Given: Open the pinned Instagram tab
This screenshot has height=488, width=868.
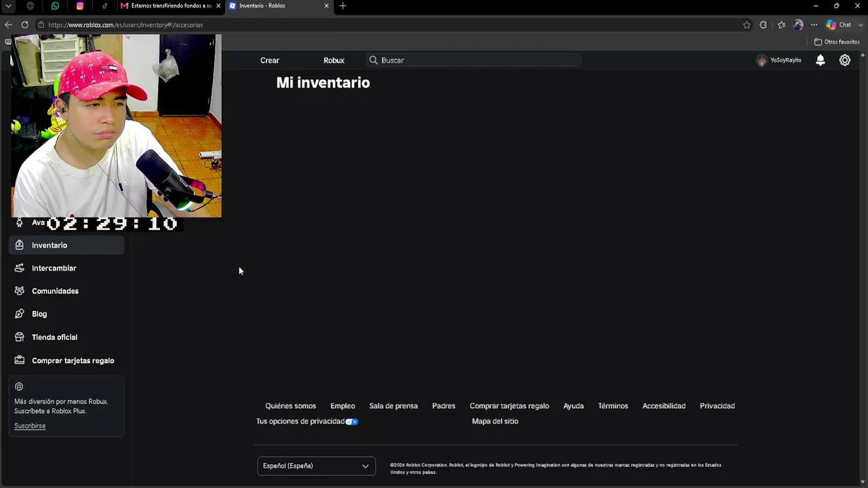Looking at the screenshot, I should tap(80, 6).
